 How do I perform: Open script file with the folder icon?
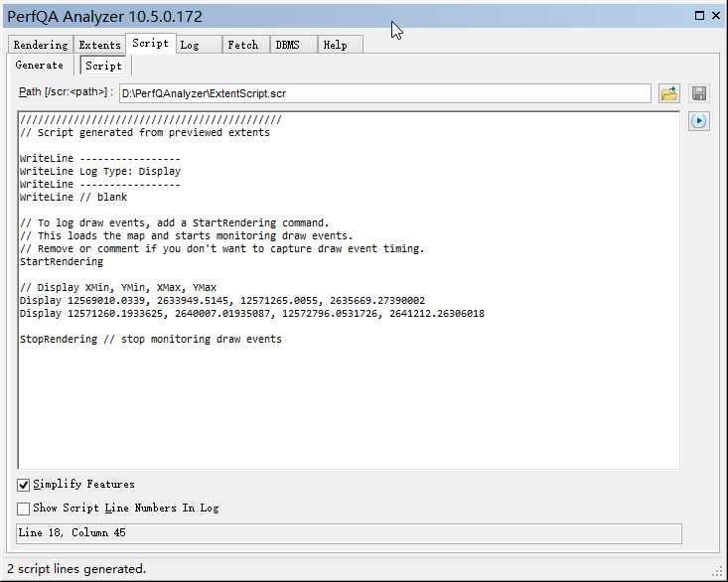(x=669, y=93)
